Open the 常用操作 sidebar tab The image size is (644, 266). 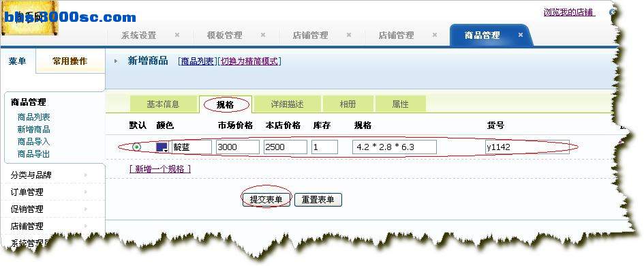pos(70,61)
